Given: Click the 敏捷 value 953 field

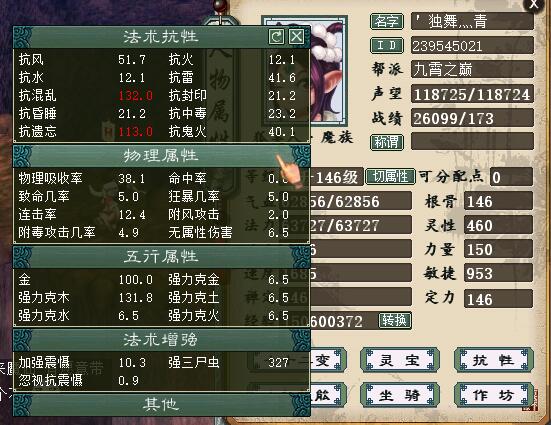Looking at the screenshot, I should point(498,273).
